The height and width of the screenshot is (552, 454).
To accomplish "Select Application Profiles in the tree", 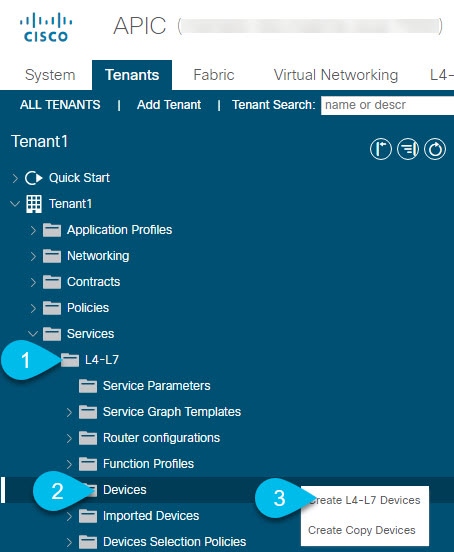I will (119, 230).
